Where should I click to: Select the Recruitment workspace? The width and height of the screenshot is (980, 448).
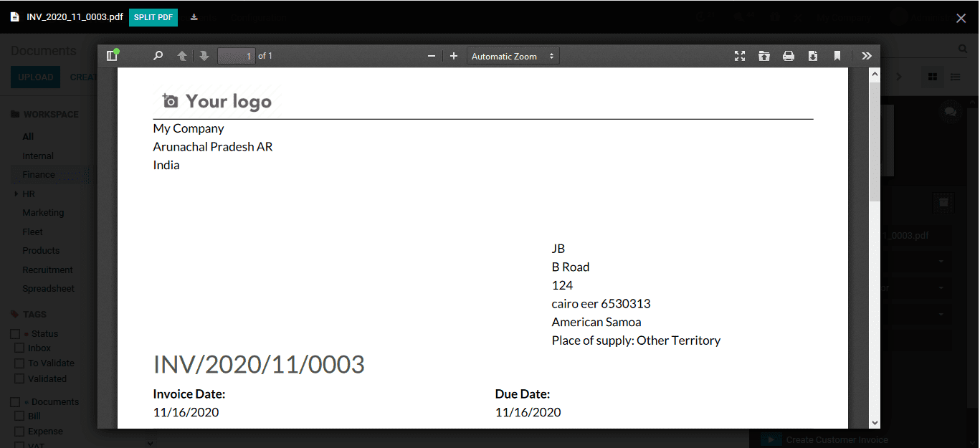tap(47, 270)
